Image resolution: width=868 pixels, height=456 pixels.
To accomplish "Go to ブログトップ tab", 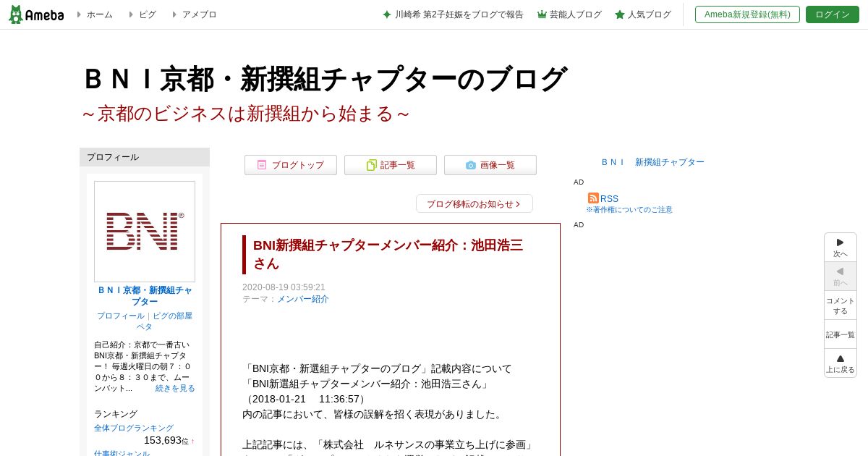I will (x=291, y=165).
